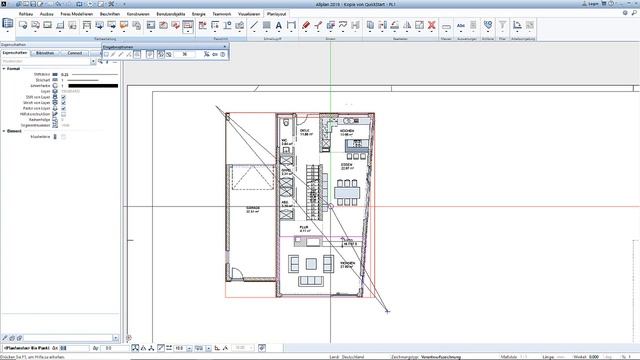Open the Teamwork ribbon tab
The width and height of the screenshot is (640, 360).
coord(222,14)
